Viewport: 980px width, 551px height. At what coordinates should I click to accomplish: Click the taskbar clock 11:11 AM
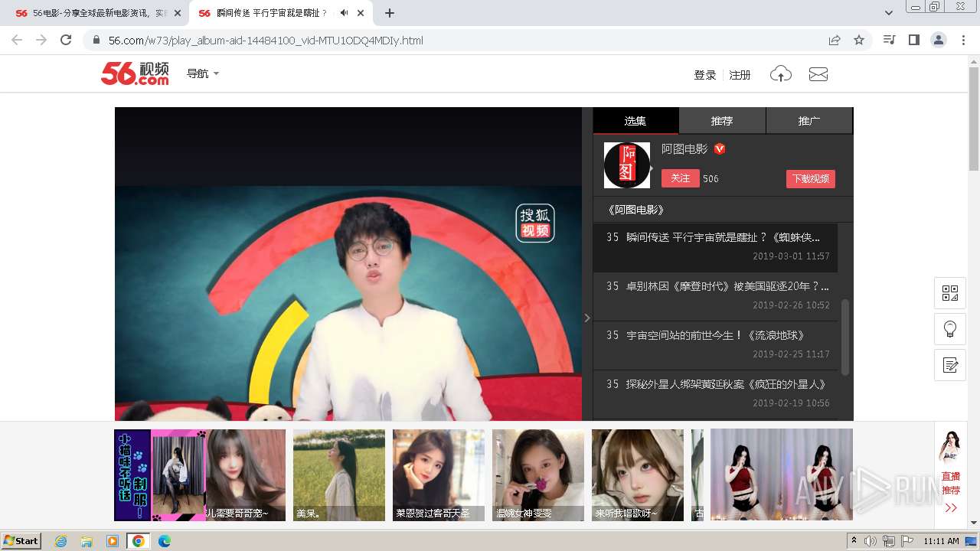[x=941, y=541]
